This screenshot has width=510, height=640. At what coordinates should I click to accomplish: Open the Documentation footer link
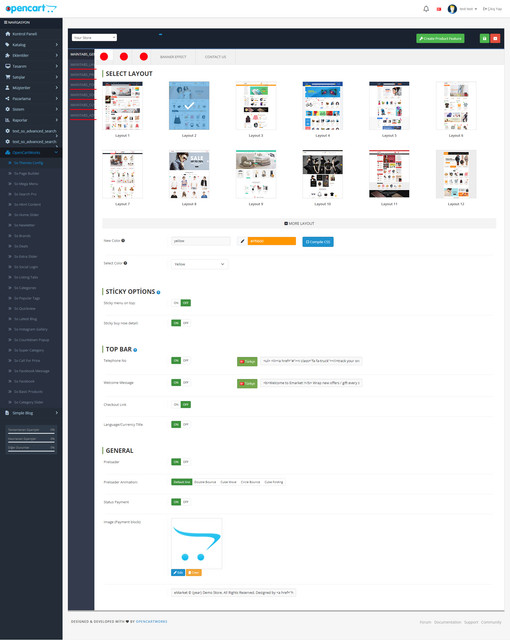(448, 622)
